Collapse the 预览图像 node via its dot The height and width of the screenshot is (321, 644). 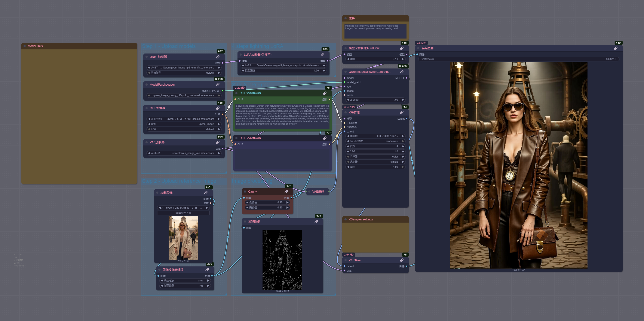(x=245, y=221)
